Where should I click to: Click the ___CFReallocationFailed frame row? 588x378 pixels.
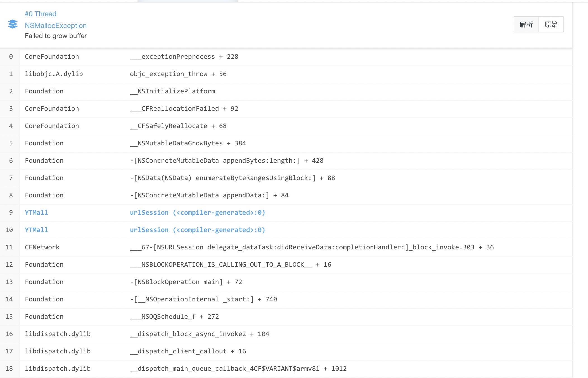coord(184,108)
